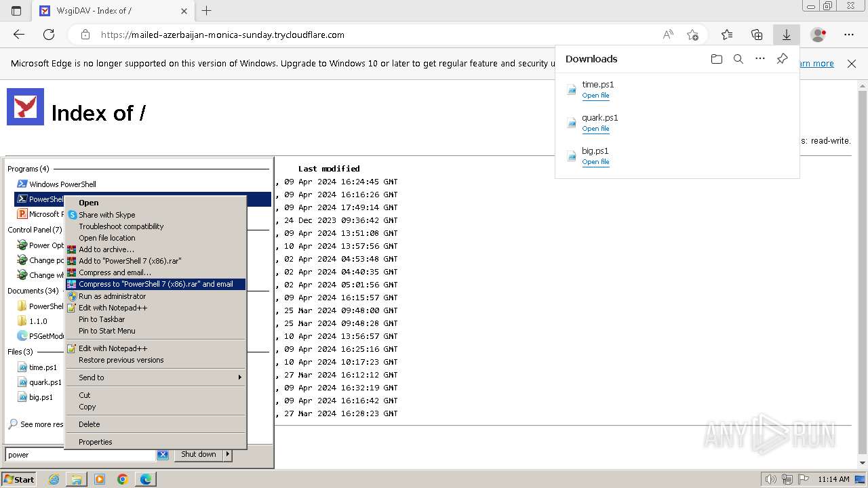
Task: Select Compress to rar and email
Action: click(x=155, y=284)
